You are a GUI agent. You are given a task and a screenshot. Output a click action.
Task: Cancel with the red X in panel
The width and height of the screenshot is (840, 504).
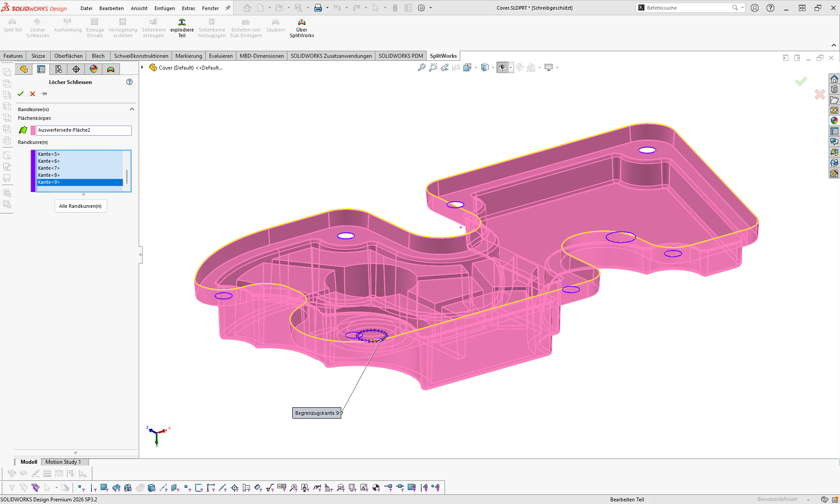tap(32, 94)
